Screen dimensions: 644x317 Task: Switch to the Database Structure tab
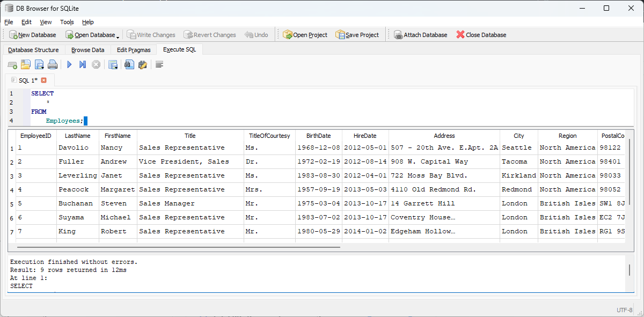pos(33,50)
